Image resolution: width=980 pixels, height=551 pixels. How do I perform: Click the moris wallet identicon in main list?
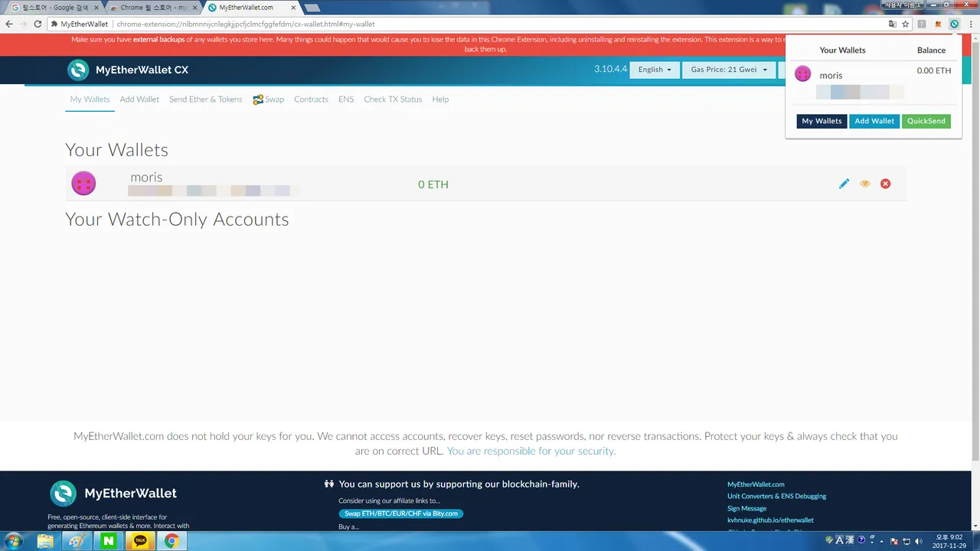pyautogui.click(x=83, y=184)
